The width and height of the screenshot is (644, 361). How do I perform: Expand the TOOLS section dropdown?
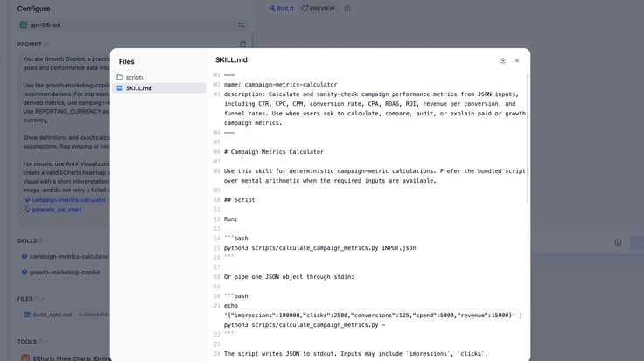click(47, 342)
